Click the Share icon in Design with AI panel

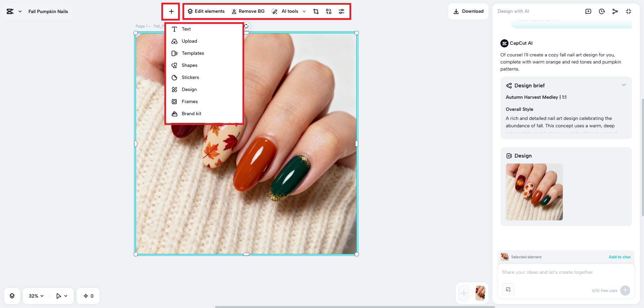click(x=615, y=11)
